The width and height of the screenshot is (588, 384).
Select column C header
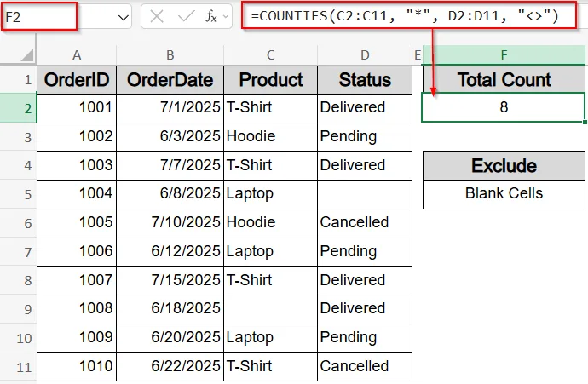click(270, 55)
